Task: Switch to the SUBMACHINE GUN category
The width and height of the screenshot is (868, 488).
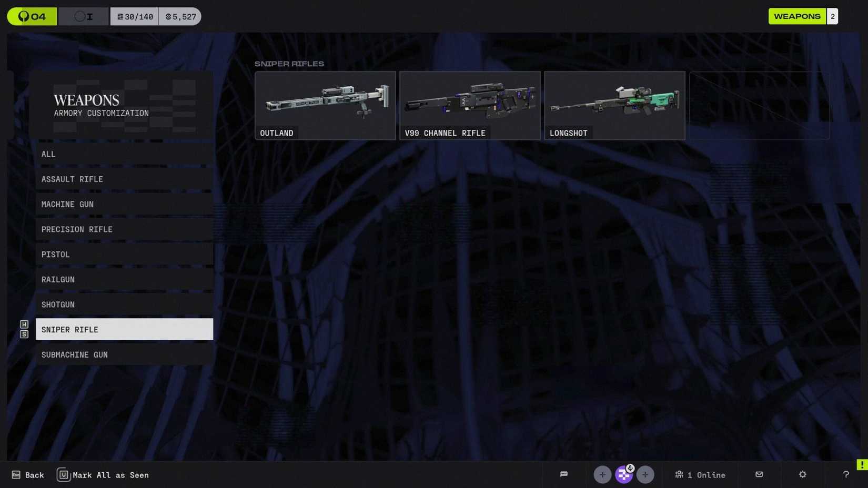Action: click(x=74, y=354)
